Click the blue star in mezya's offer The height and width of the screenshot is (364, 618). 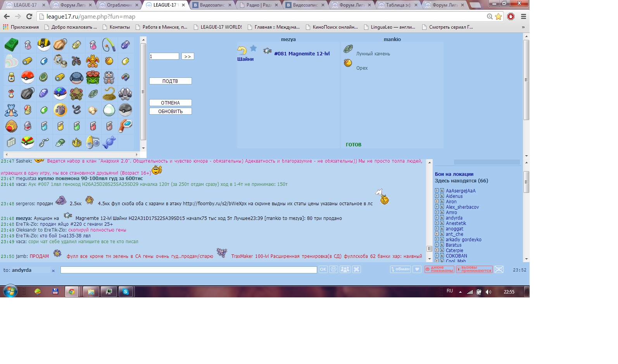[253, 48]
